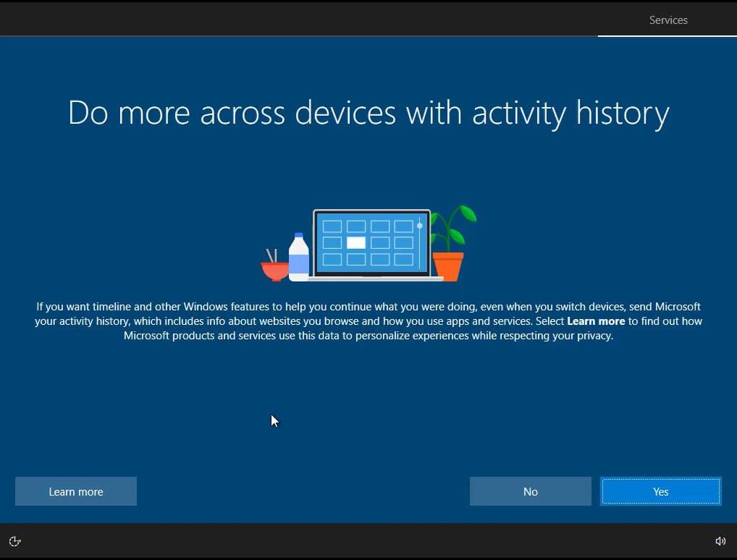Click bold Learn more text in description

coord(595,321)
